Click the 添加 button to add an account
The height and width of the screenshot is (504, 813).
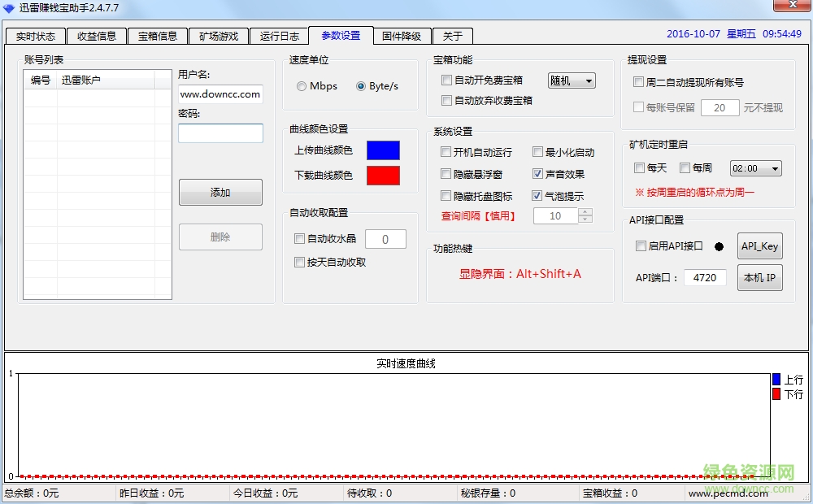[x=220, y=192]
